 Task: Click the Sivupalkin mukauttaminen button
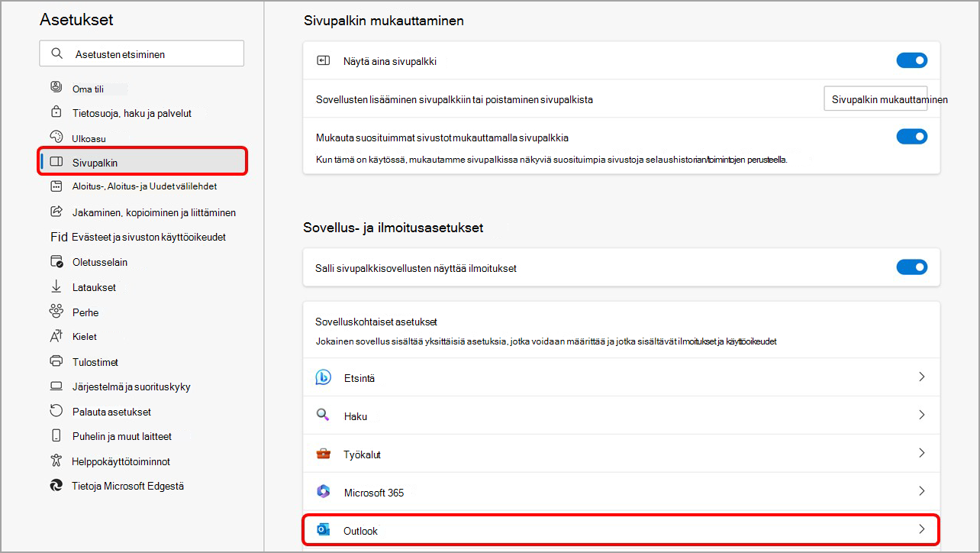click(x=875, y=99)
